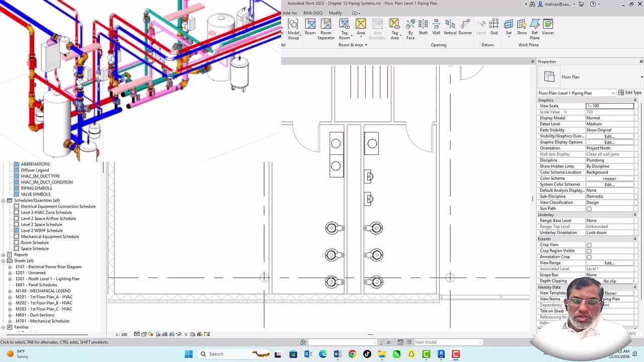Click the Show work plane tool
Viewport: 644px width, 362px height.
522,28
